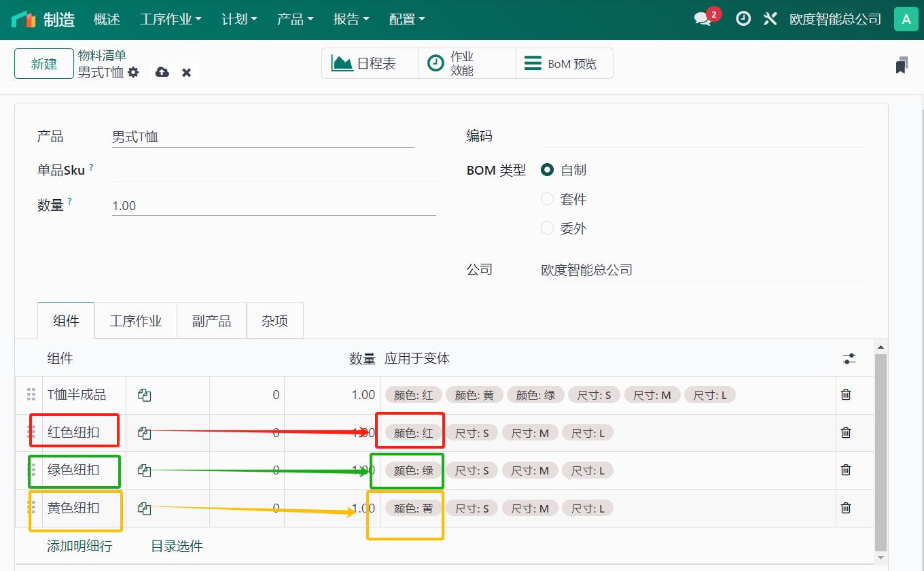Open developer tools wrench icon
This screenshot has width=924, height=571.
pos(770,19)
